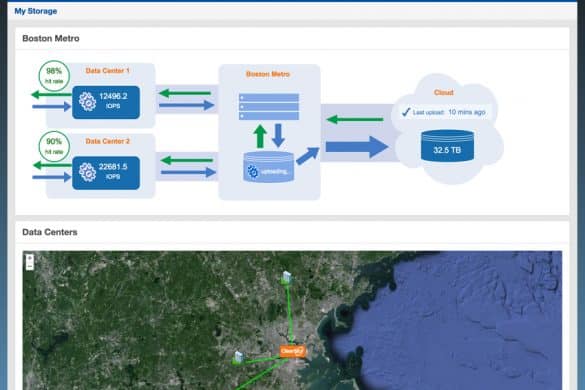This screenshot has height=390, width=585.
Task: Click the large blue arrow pointing to Cloud
Action: coord(357,147)
